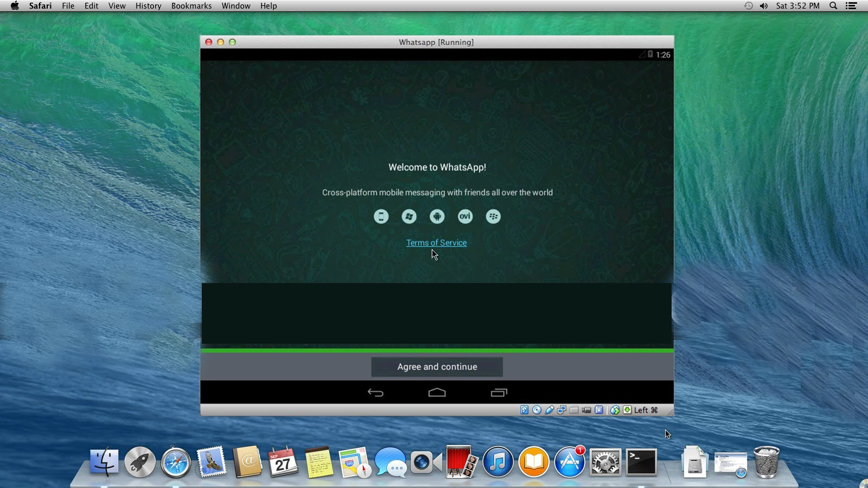Open Messages speech bubble in the dock
868x488 pixels.
391,462
